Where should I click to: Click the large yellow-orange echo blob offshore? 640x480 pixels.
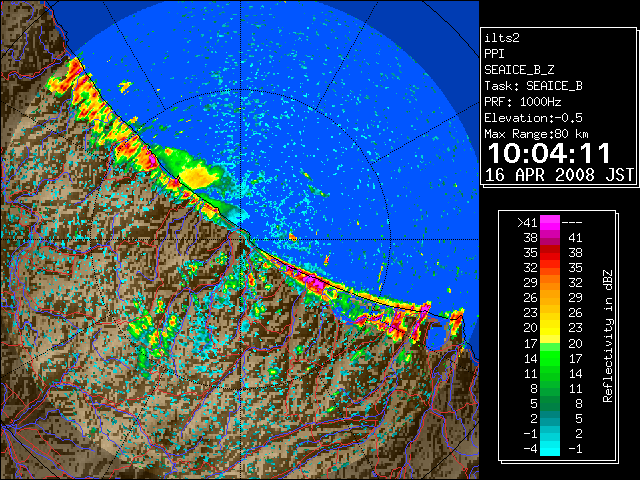pos(201,176)
